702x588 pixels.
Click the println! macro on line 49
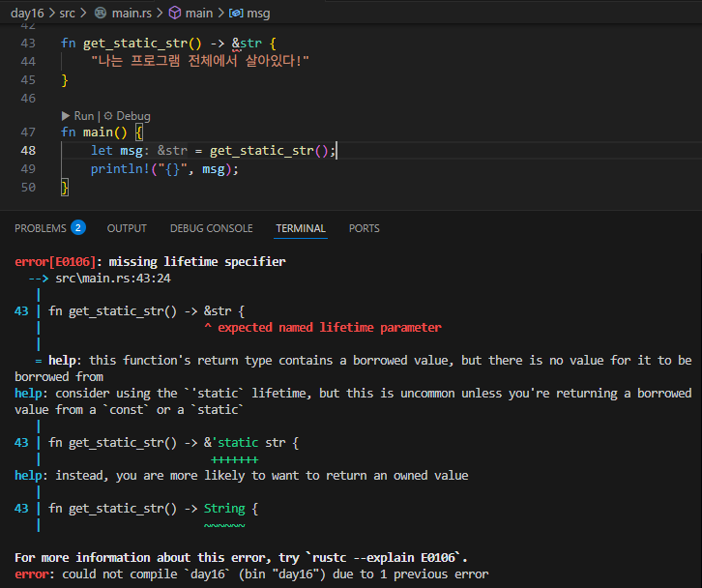tap(120, 169)
